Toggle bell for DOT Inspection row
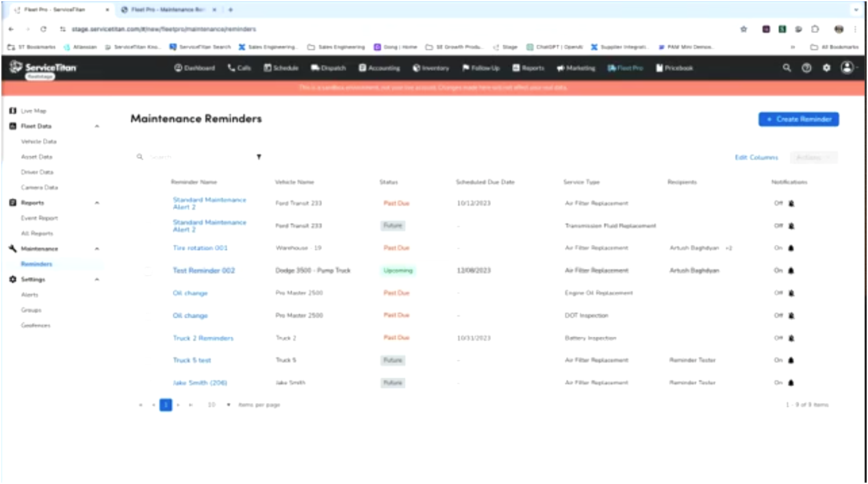868x484 pixels. 791,316
